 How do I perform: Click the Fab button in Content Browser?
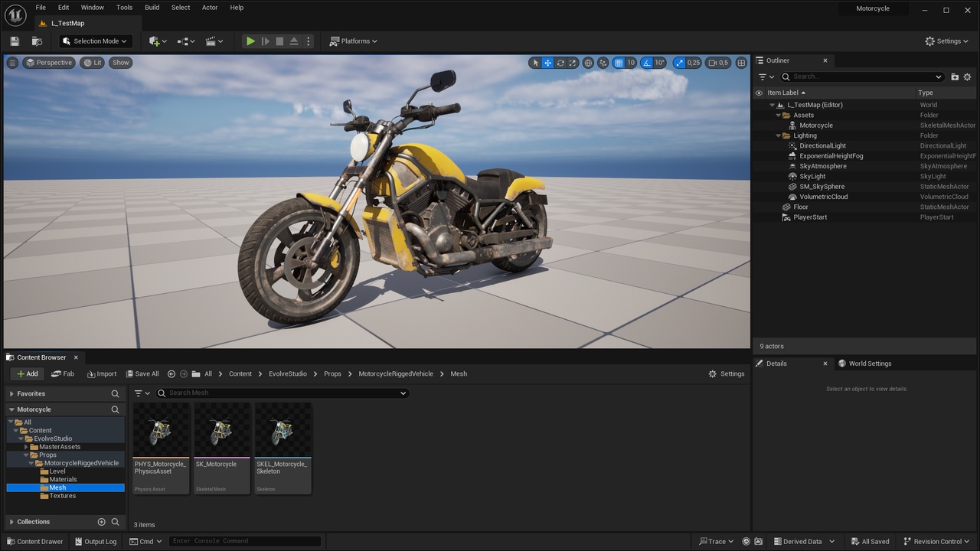pyautogui.click(x=63, y=374)
